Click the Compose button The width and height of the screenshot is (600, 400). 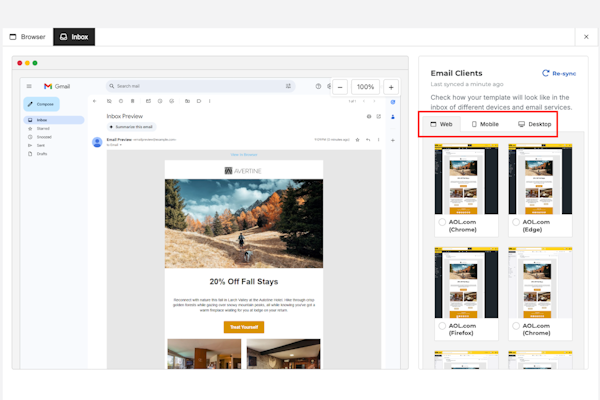[41, 104]
